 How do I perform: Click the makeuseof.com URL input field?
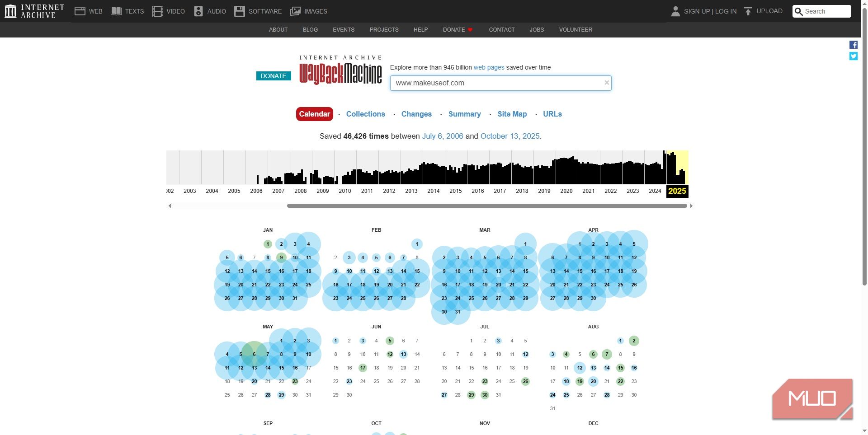pyautogui.click(x=500, y=83)
